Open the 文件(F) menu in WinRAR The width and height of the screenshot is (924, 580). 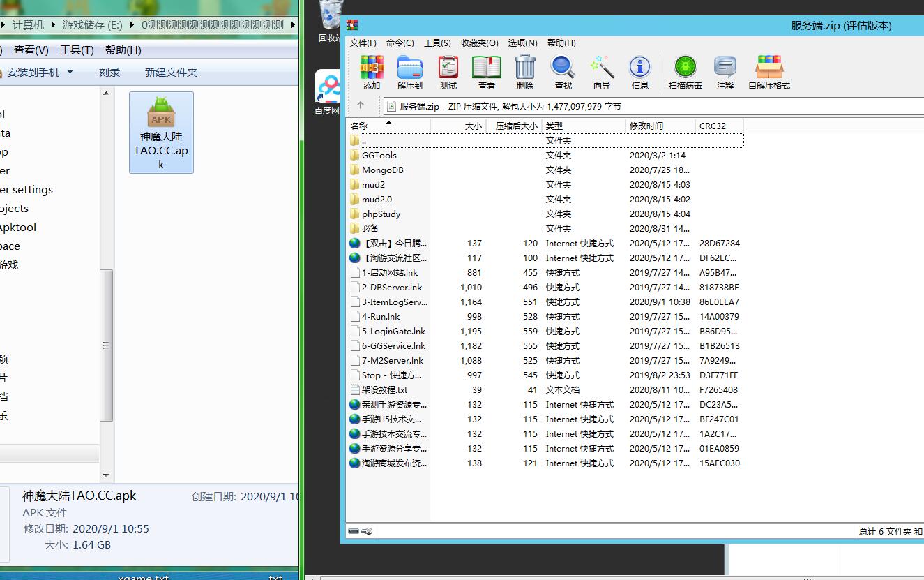[363, 43]
